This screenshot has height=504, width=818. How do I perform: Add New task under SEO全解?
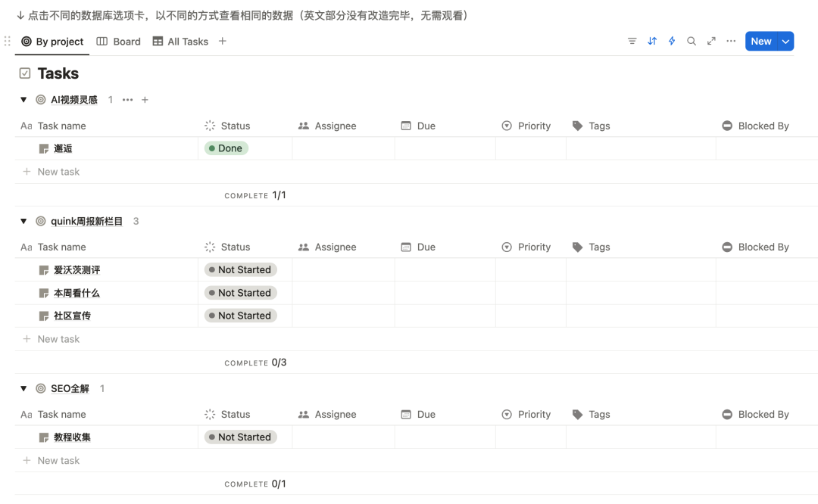pyautogui.click(x=52, y=460)
